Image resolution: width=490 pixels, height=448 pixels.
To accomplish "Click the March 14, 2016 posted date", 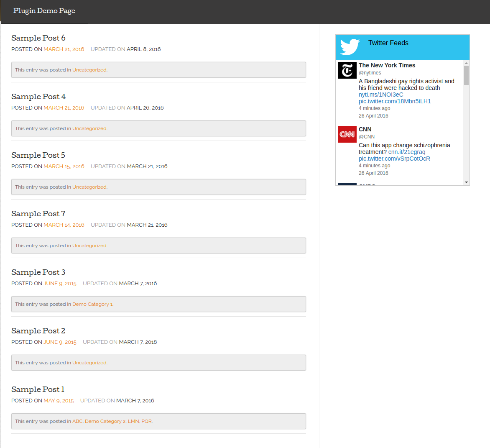I will 64,225.
